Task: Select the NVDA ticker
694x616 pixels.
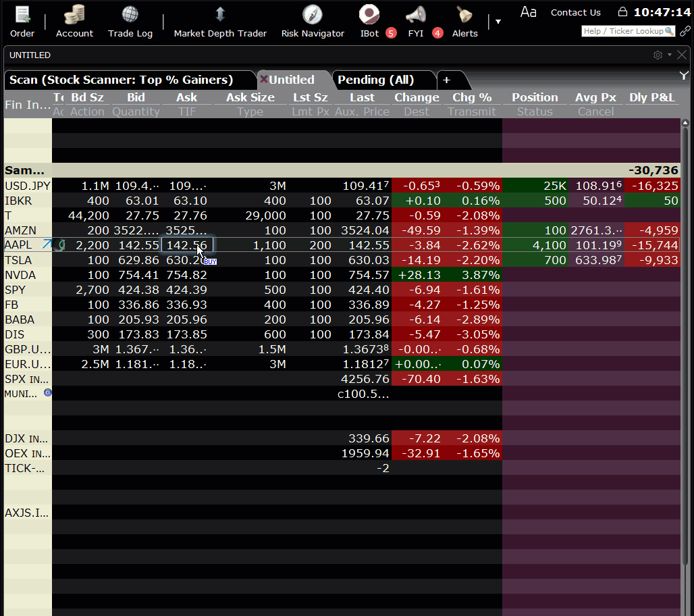Action: [20, 275]
